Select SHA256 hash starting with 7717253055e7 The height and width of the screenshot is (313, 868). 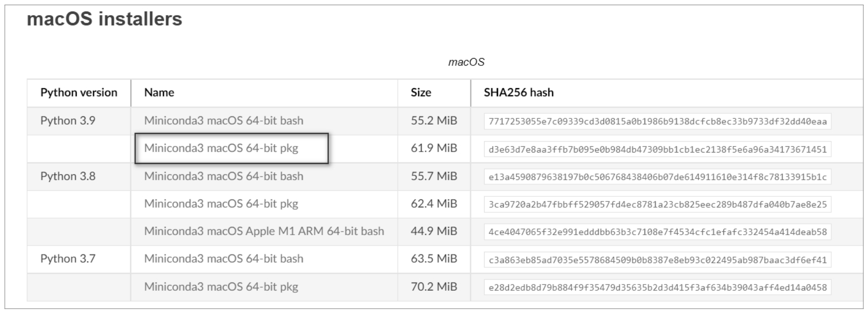(658, 121)
